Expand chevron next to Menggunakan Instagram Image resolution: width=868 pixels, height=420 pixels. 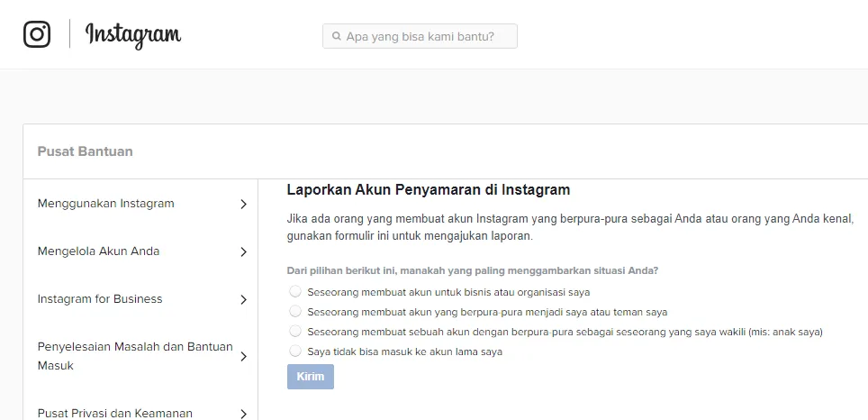coord(244,204)
